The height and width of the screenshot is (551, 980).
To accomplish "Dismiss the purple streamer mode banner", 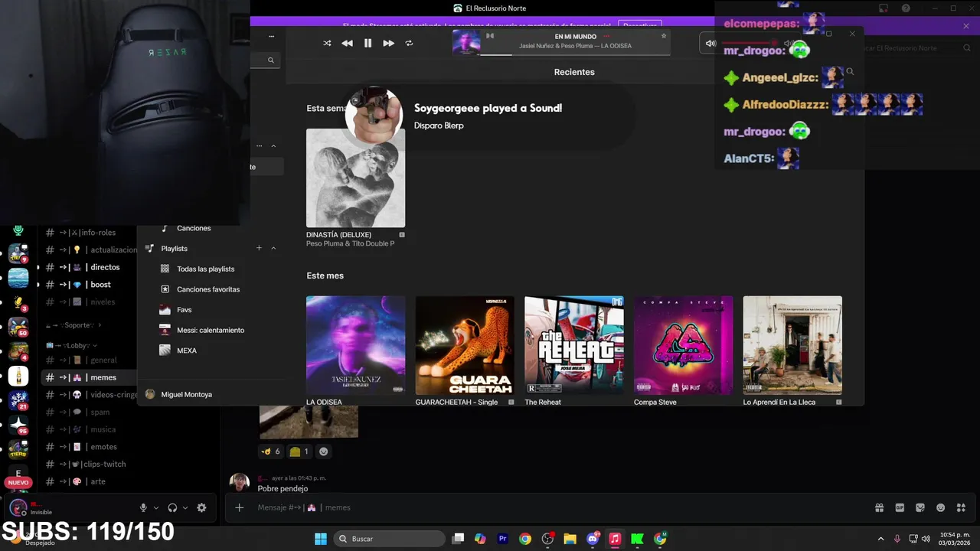I will (x=966, y=26).
